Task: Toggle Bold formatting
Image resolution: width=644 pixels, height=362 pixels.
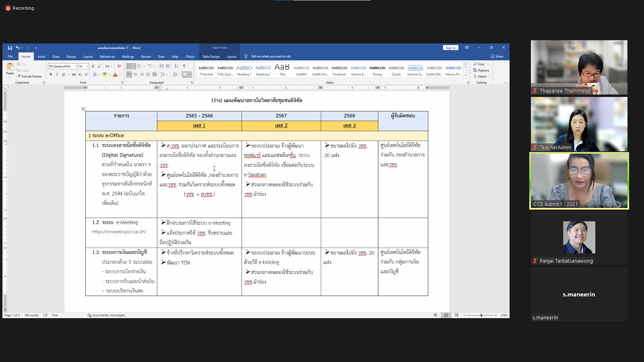Action: (51, 74)
